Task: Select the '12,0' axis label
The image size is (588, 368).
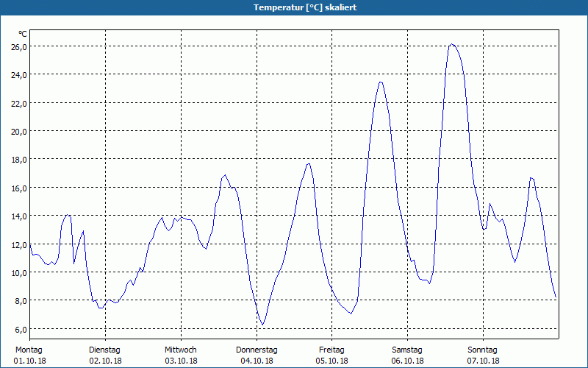Action: coord(19,244)
